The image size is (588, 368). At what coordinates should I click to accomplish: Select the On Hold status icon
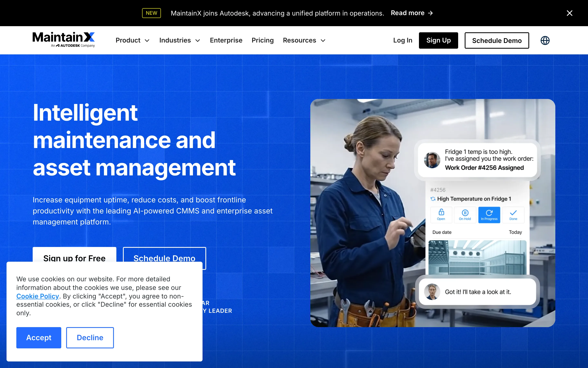(x=465, y=215)
